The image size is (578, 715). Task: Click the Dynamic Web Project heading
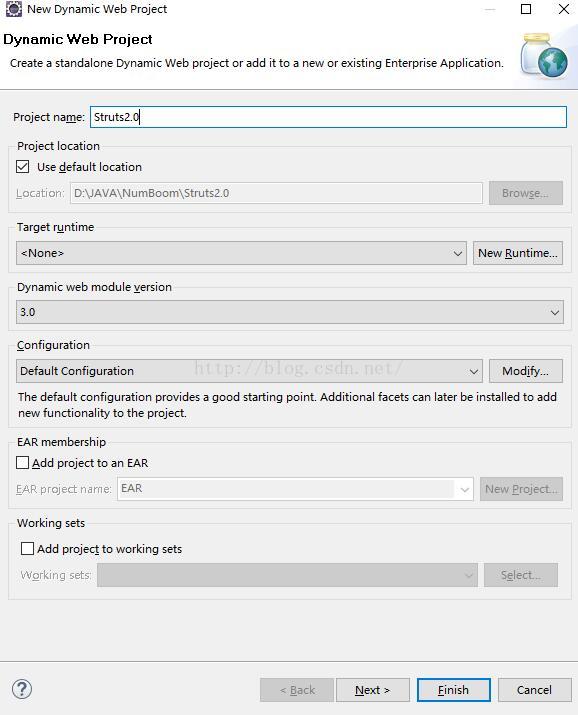78,39
